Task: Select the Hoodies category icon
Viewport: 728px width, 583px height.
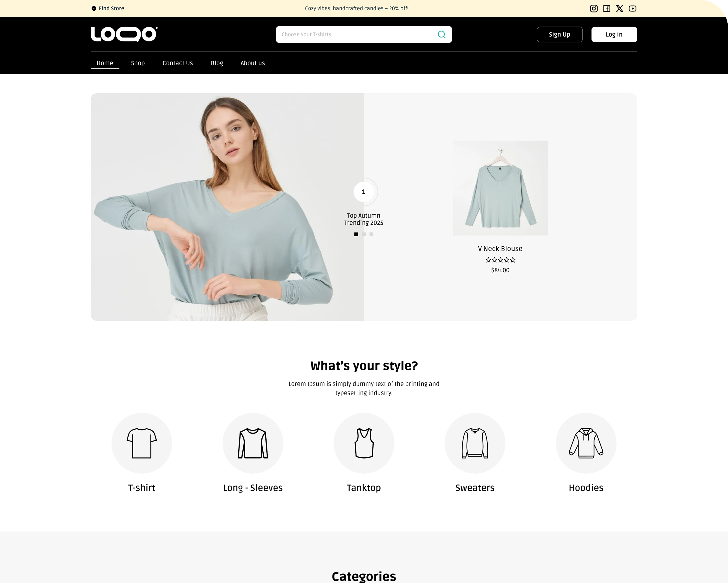Action: [x=586, y=443]
